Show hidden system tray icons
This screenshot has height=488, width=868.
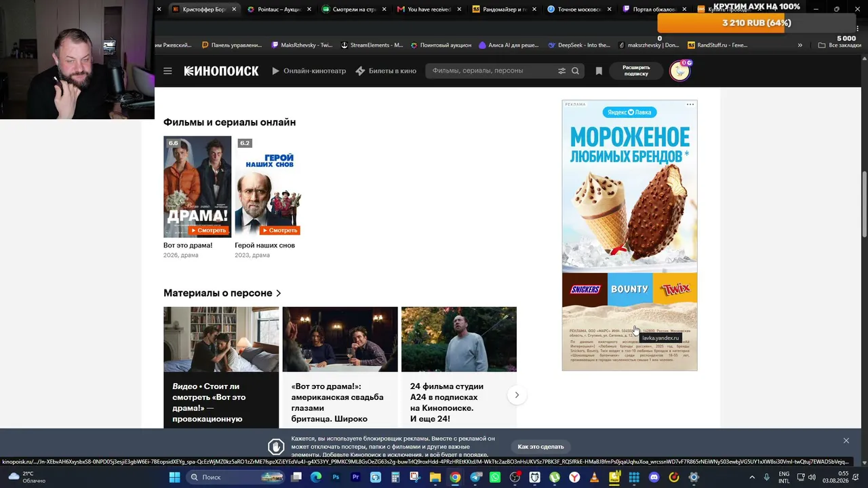(751, 477)
